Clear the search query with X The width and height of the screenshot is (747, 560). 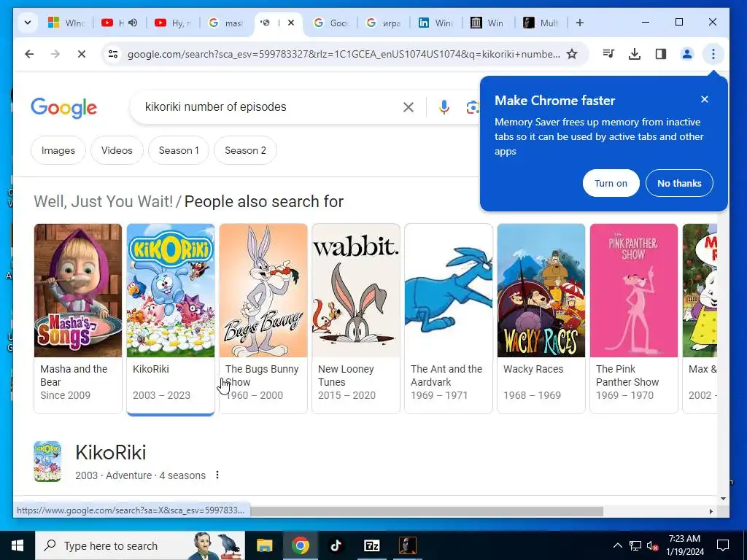(409, 107)
